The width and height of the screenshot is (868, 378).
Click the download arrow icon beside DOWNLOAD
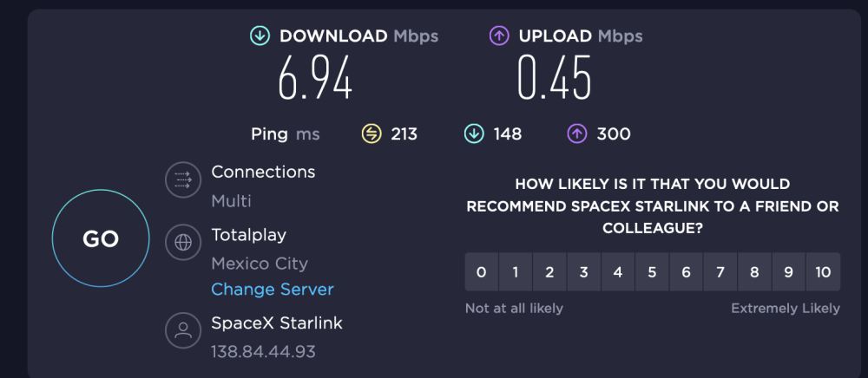pos(260,36)
